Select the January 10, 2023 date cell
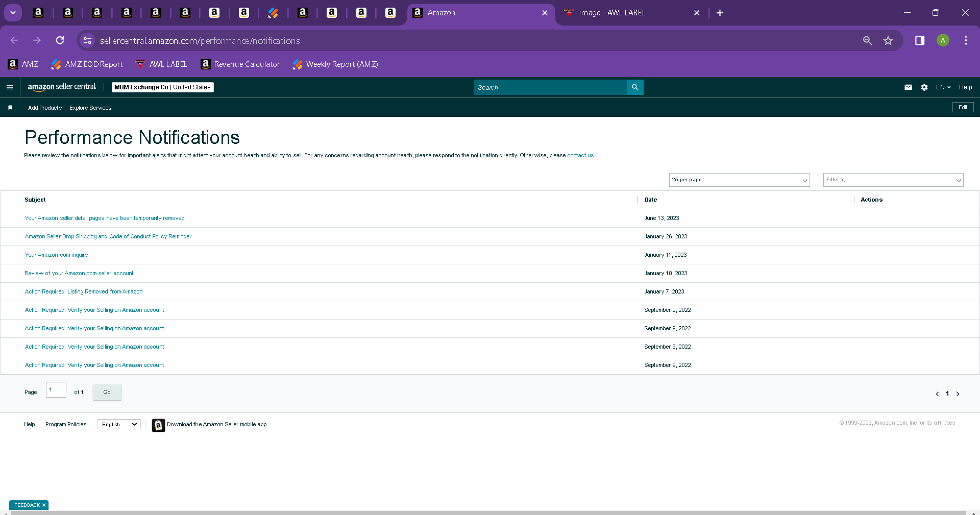 pyautogui.click(x=666, y=273)
